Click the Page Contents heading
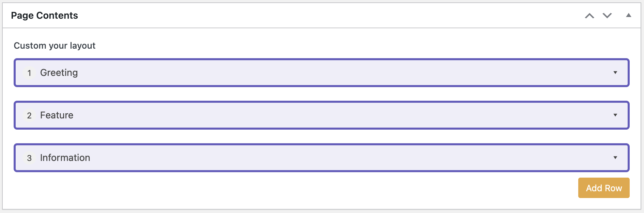 click(x=44, y=16)
